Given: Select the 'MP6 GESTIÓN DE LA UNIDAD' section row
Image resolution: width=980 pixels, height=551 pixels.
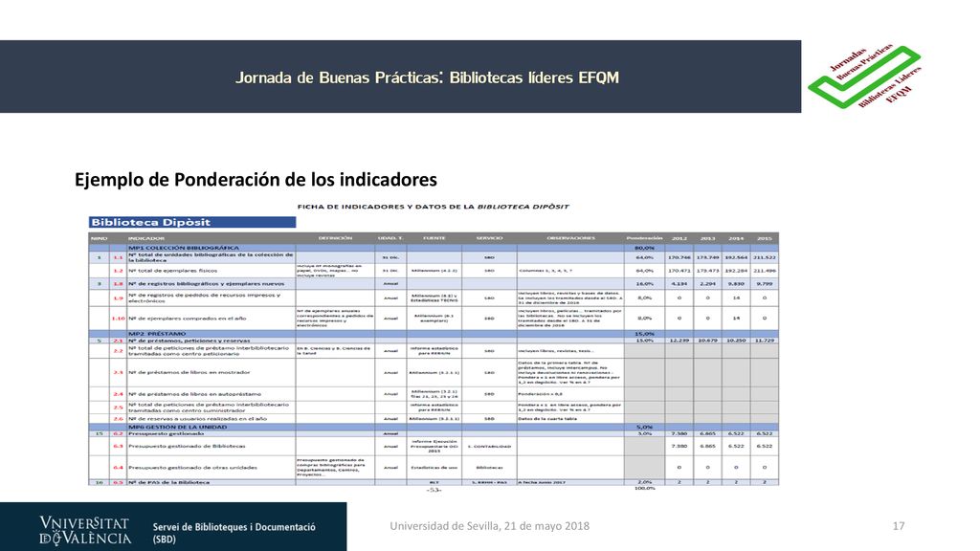Looking at the screenshot, I should click(434, 427).
